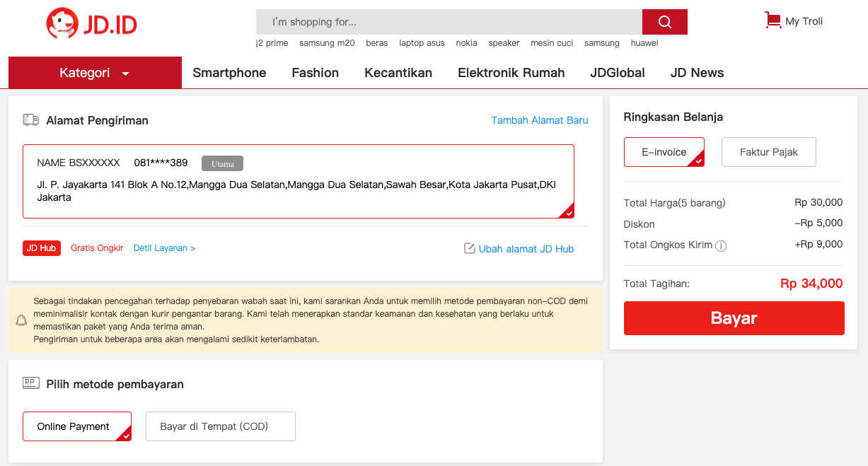Open the Smartphone menu item
This screenshot has height=466, width=868.
point(229,73)
